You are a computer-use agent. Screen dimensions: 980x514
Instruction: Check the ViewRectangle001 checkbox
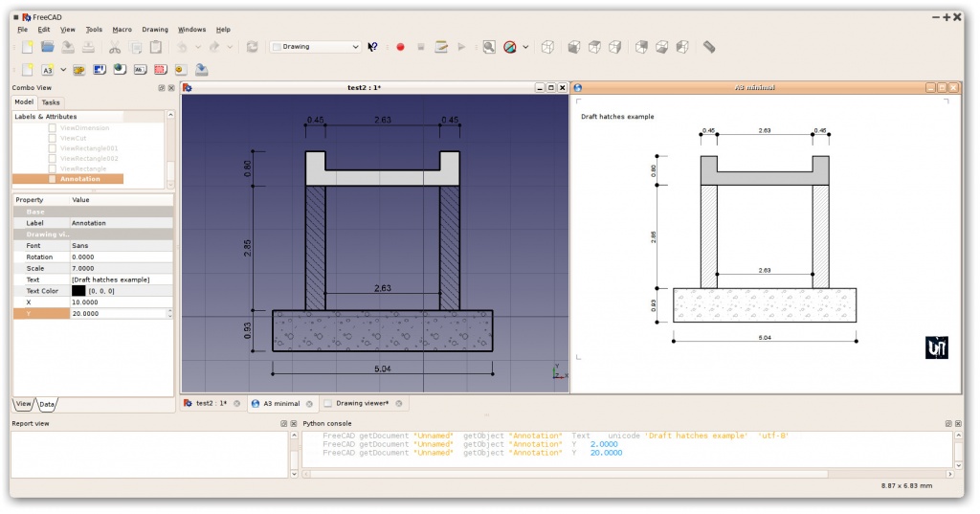click(x=53, y=148)
